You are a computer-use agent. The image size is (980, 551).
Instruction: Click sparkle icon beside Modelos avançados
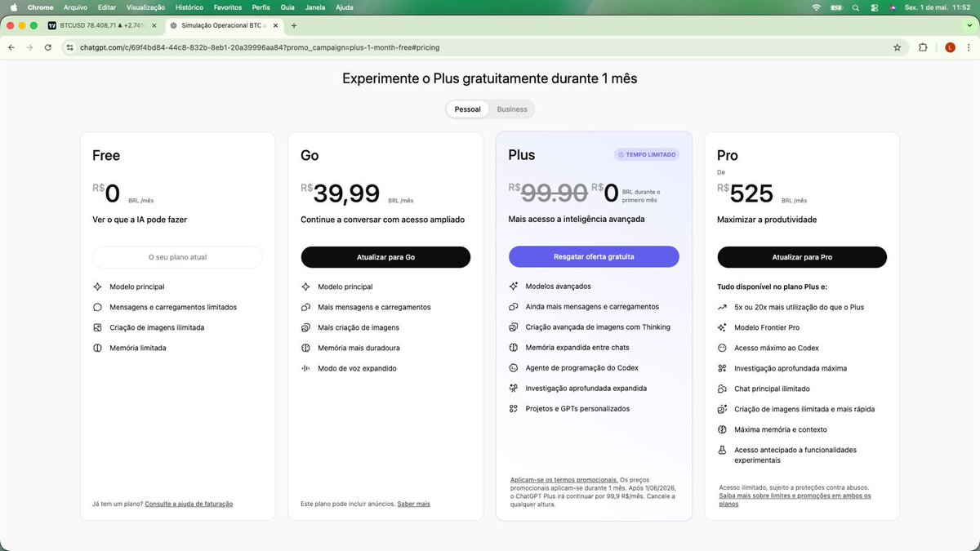tap(514, 287)
